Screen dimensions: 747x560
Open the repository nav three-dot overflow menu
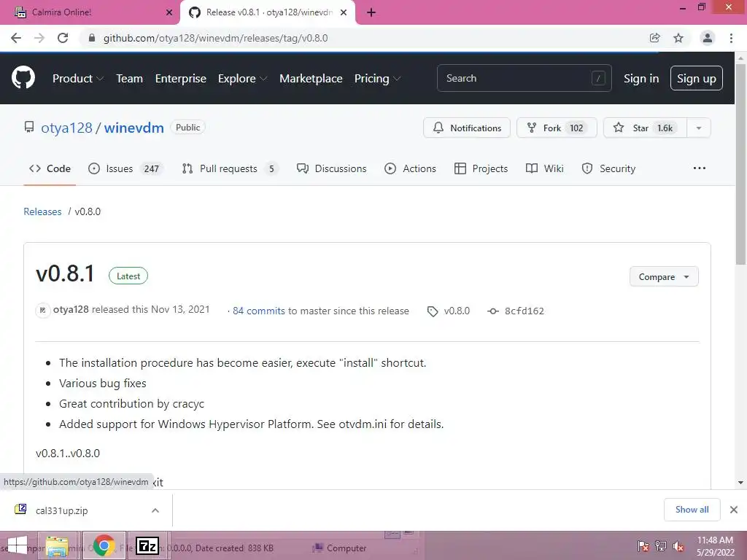click(x=700, y=168)
